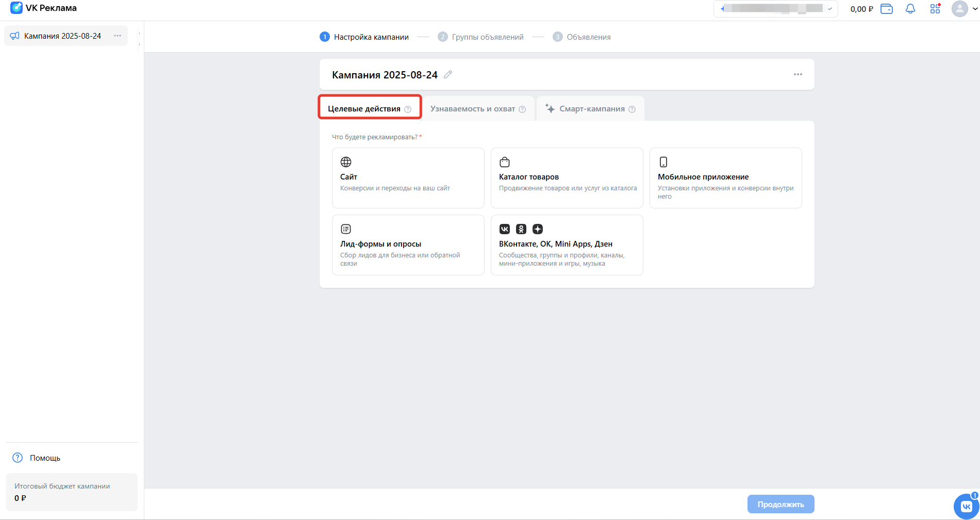980x520 pixels.
Task: Choose the Каталог товаров option
Action: [567, 178]
